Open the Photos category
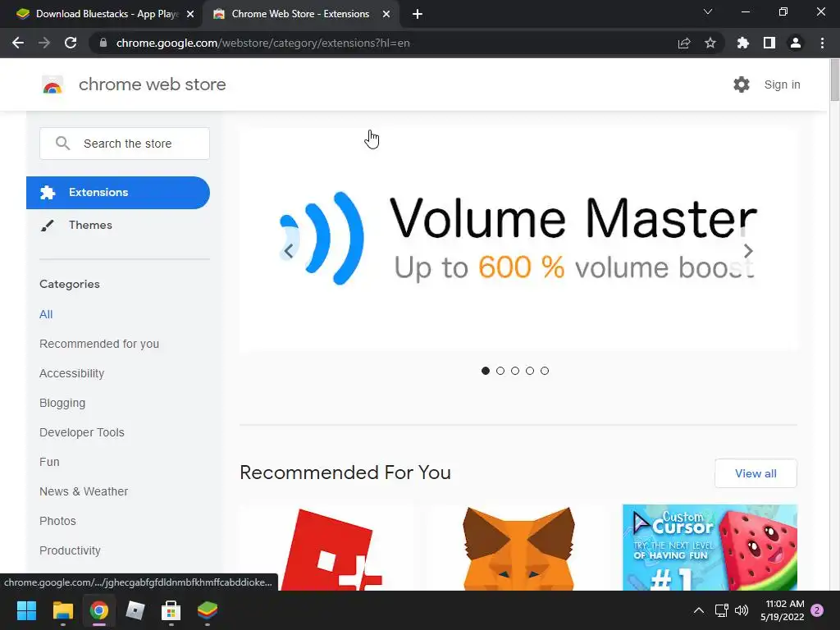This screenshot has width=840, height=630. pos(57,521)
